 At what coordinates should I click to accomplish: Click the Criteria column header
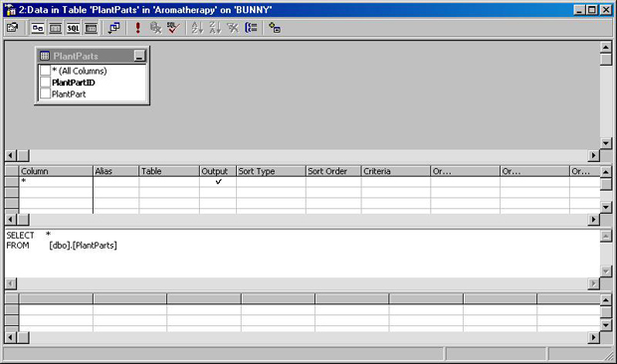click(395, 171)
